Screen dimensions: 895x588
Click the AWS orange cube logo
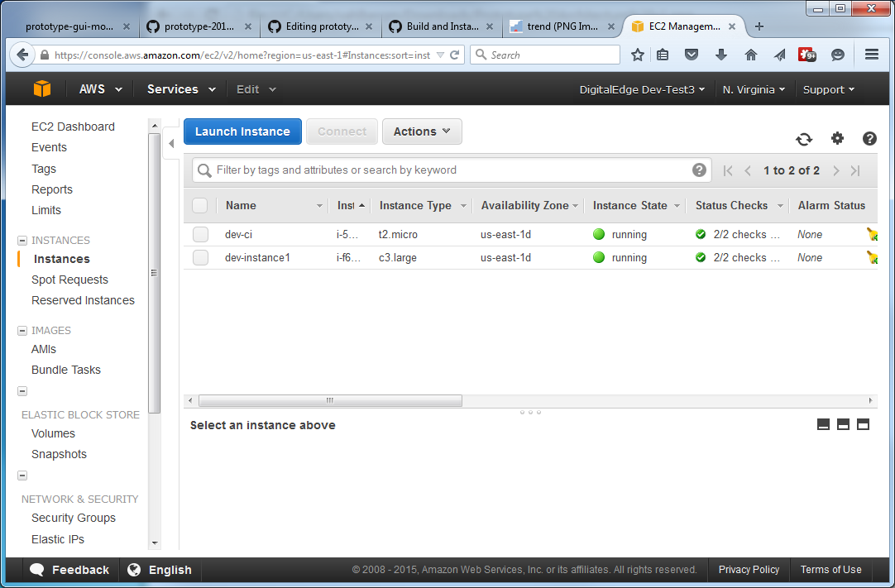(x=42, y=89)
